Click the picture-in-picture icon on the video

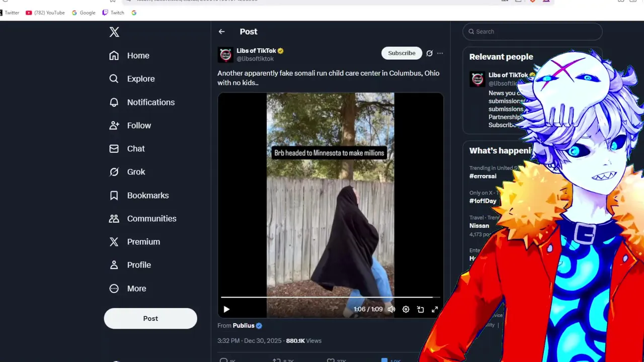pyautogui.click(x=421, y=310)
